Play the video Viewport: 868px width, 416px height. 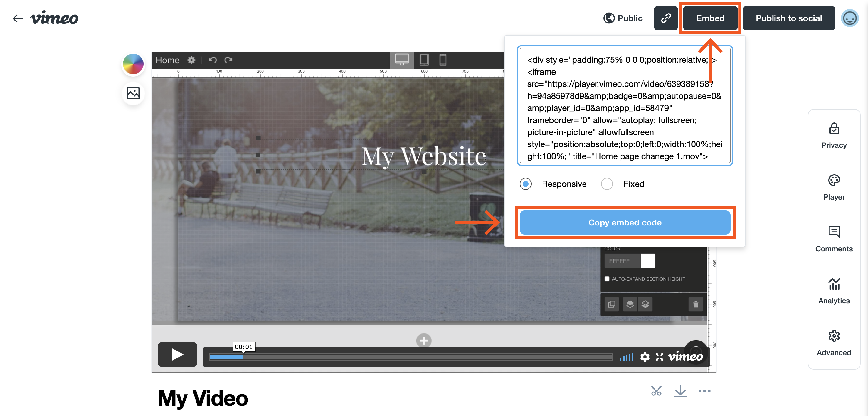177,354
